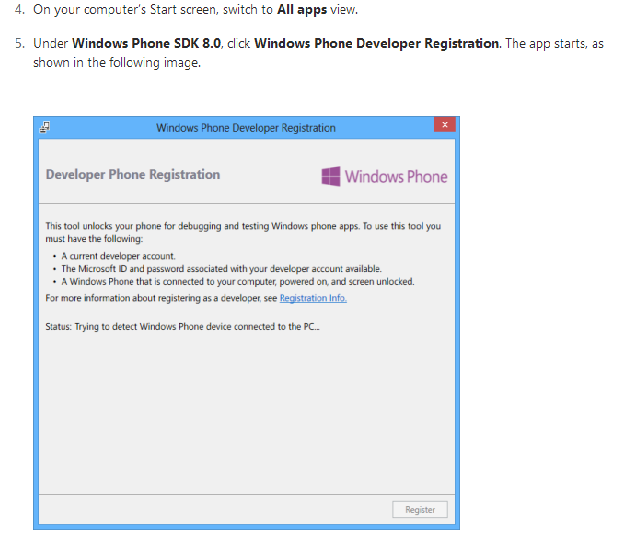This screenshot has height=537, width=620.
Task: Click the Microsoft ID and password bullet
Action: pos(221,269)
